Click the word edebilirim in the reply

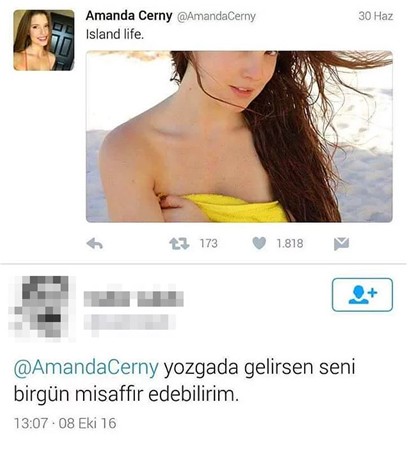click(194, 395)
